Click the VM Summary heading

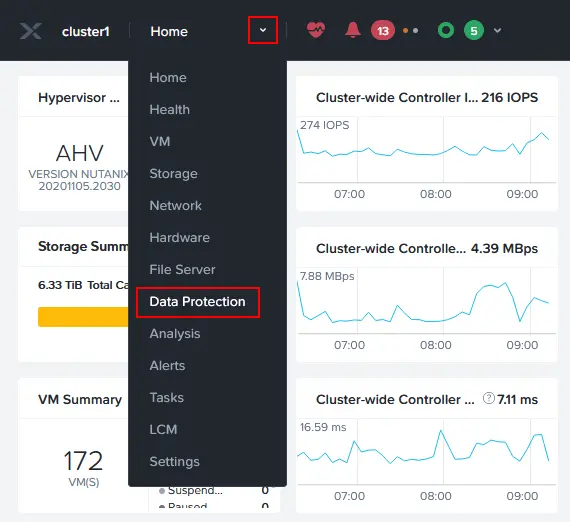click(80, 399)
